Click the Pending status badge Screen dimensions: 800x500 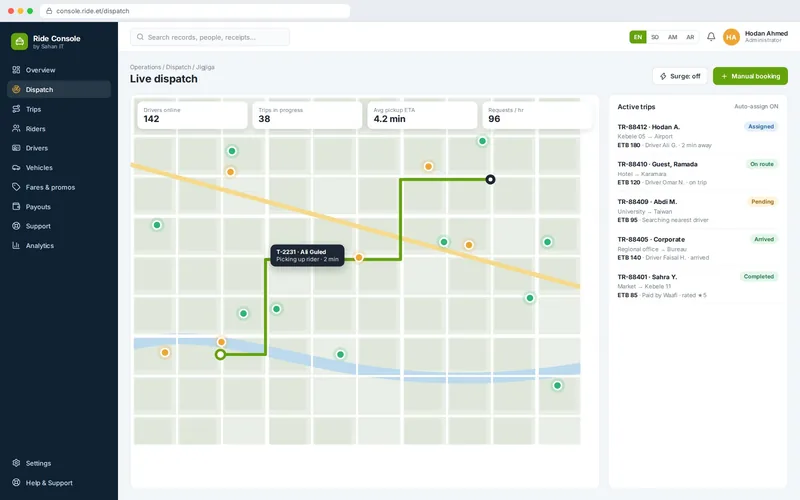pos(762,202)
